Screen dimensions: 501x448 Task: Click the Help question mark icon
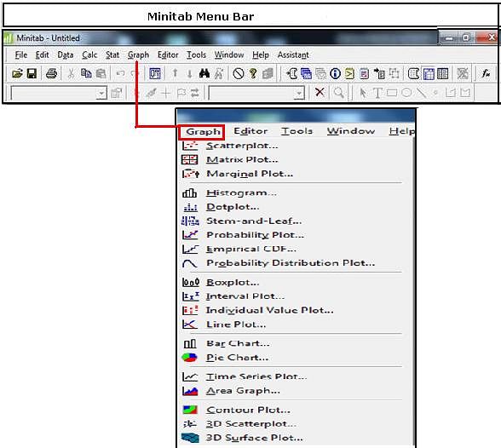253,74
